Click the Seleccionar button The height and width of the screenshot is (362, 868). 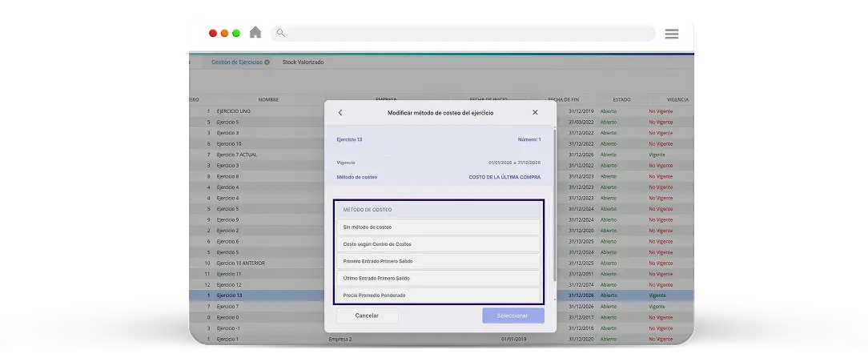click(x=512, y=316)
